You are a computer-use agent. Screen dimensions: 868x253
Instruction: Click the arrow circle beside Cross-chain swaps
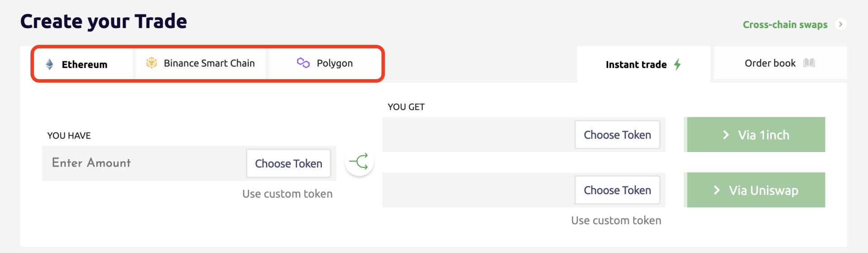point(840,24)
